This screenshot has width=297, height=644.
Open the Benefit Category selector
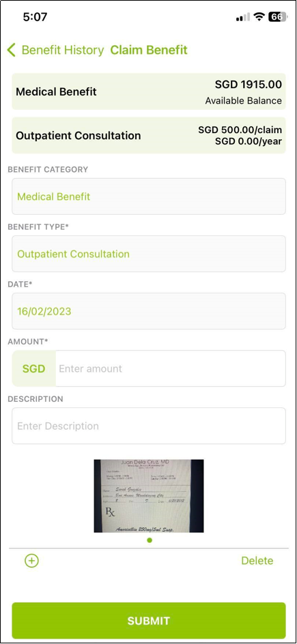tap(149, 196)
